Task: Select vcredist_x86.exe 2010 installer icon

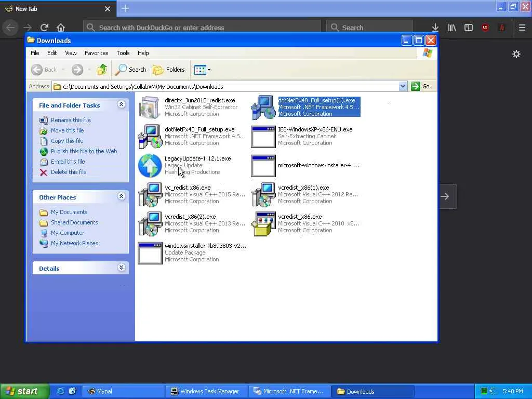Action: (263, 224)
